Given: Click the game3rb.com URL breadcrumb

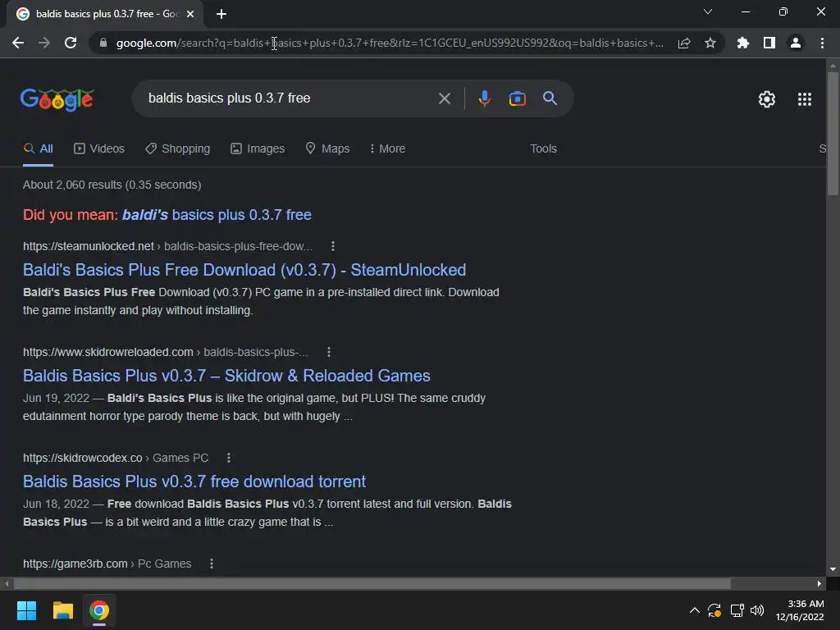Looking at the screenshot, I should click(107, 564).
